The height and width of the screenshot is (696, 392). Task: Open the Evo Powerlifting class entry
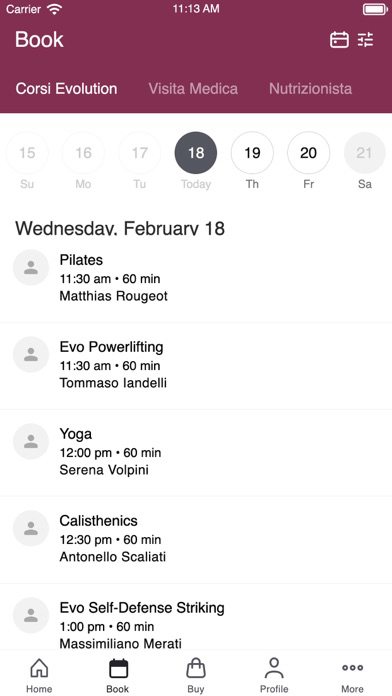click(x=196, y=365)
